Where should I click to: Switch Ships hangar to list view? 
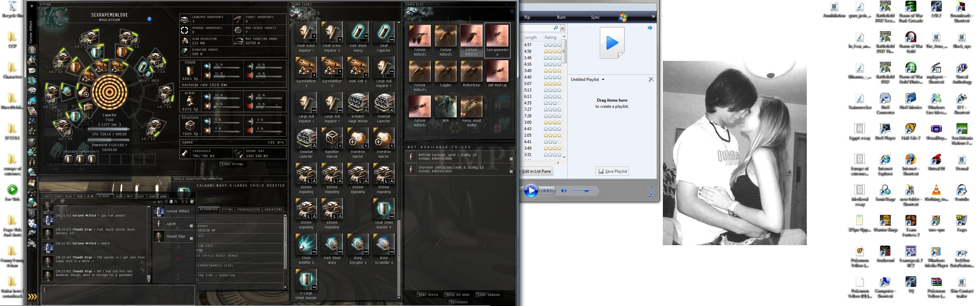(x=432, y=14)
